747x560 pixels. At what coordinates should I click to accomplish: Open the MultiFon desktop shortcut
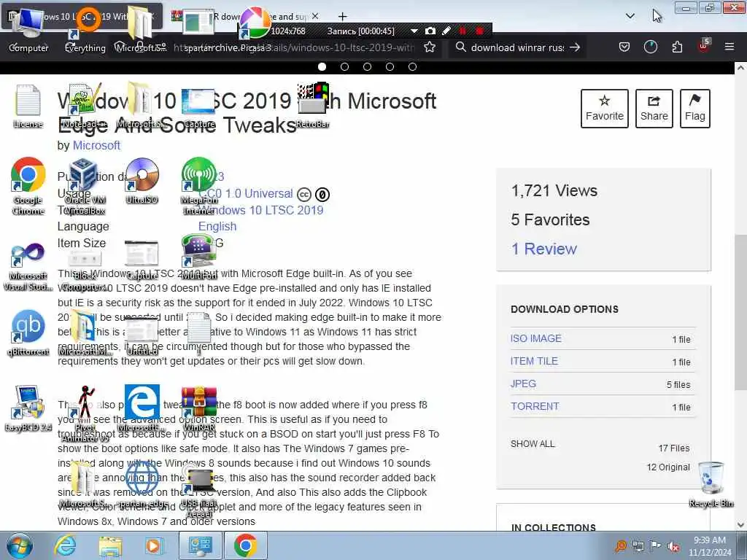pyautogui.click(x=199, y=257)
